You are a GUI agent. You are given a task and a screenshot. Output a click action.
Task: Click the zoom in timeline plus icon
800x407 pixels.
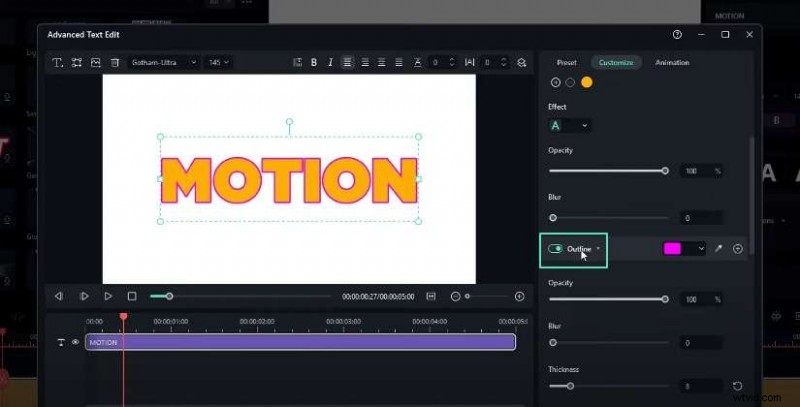[519, 296]
